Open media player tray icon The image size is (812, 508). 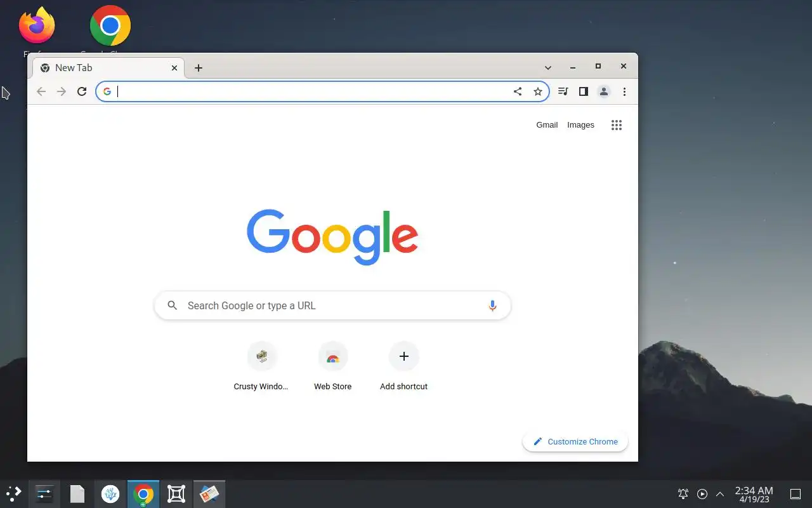pyautogui.click(x=702, y=494)
